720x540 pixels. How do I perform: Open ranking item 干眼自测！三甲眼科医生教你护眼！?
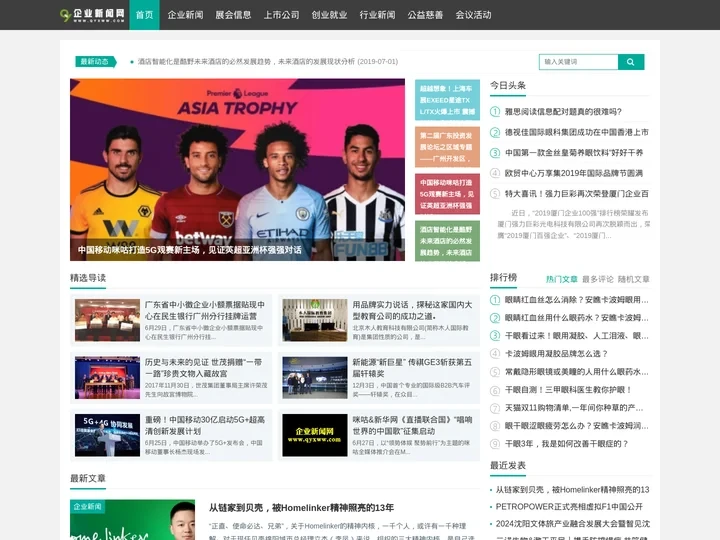pos(568,390)
